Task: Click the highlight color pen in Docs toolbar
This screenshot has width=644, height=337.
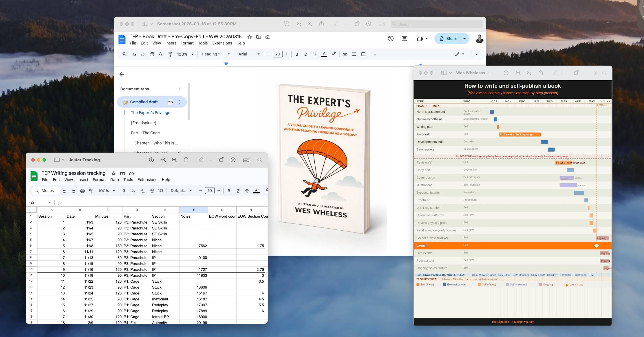Action: (x=334, y=54)
